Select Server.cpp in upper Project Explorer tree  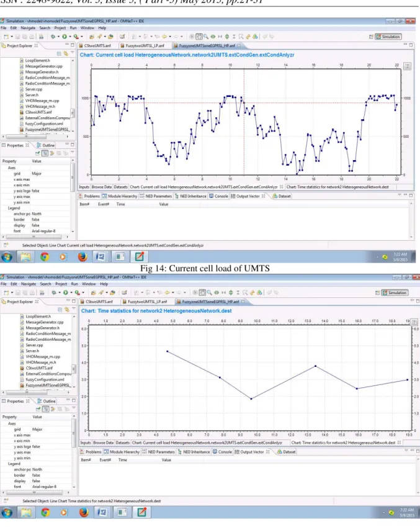[34, 89]
